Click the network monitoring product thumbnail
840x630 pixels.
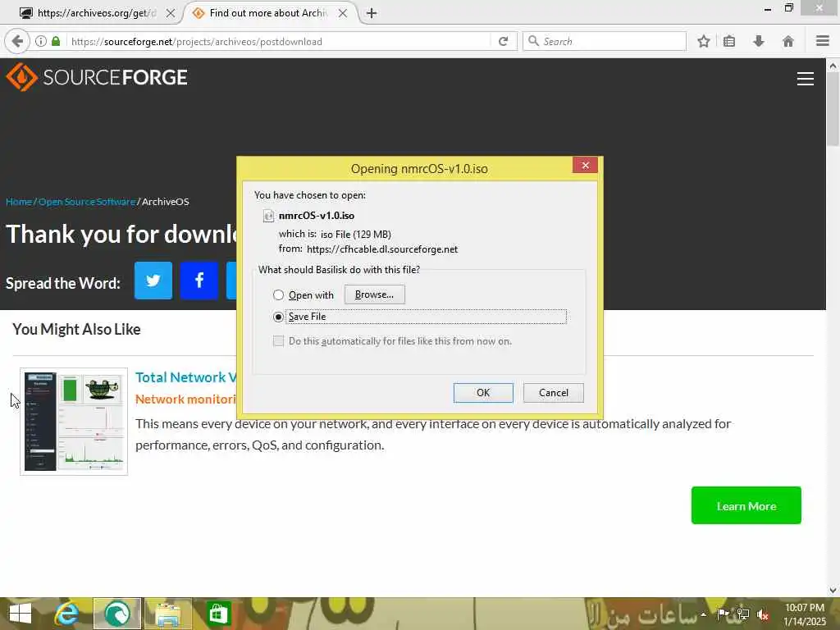(x=74, y=422)
